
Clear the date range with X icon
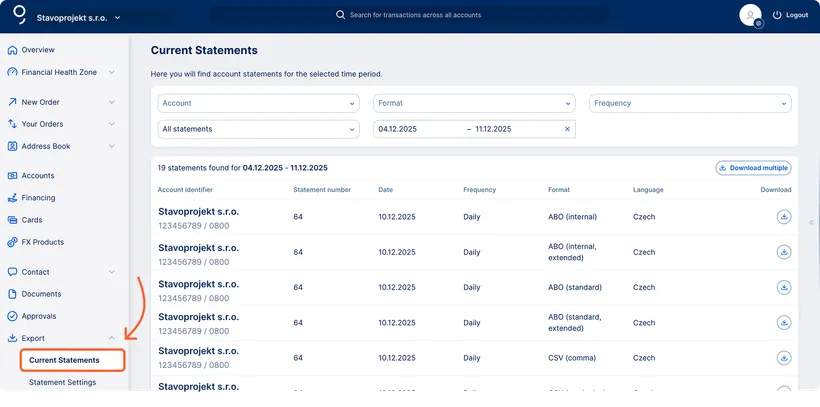pos(567,129)
